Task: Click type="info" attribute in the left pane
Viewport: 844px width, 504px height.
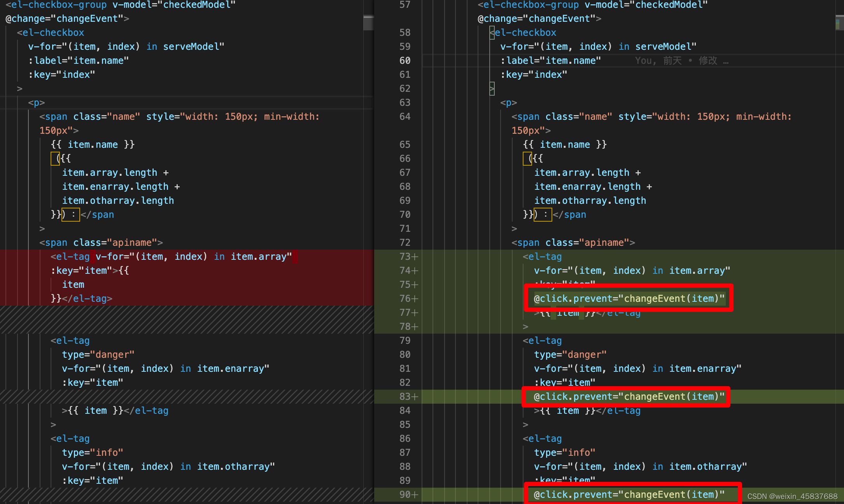Action: tap(93, 453)
